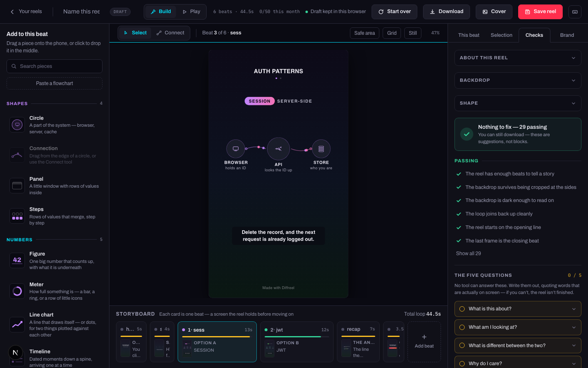Click the 1 sess beat yellow duration bar
This screenshot has height=368, width=588.
216,337
